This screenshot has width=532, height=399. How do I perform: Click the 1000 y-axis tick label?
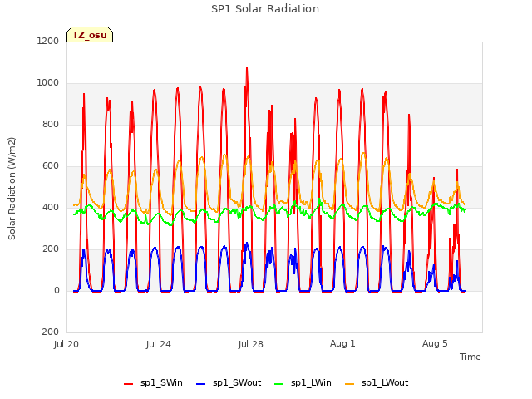pyautogui.click(x=48, y=82)
